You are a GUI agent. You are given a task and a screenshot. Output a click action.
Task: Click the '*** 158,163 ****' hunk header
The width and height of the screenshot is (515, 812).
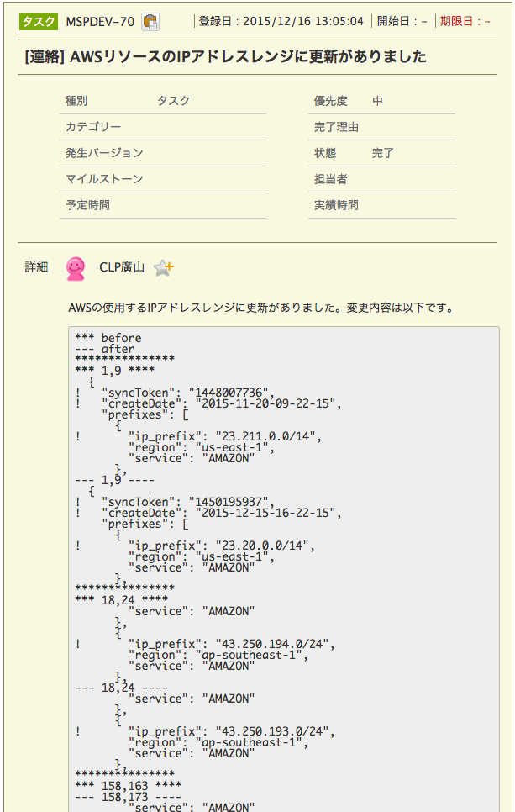coord(129,786)
